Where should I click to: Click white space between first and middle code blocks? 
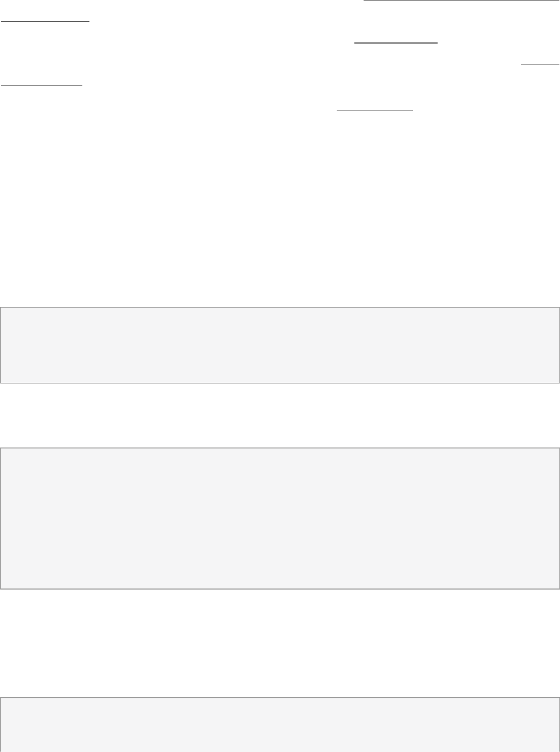coord(280,415)
